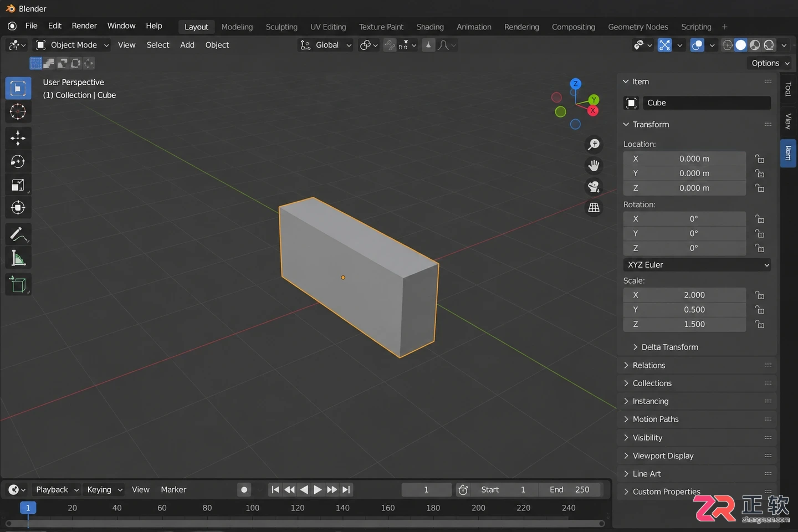Image resolution: width=798 pixels, height=532 pixels.
Task: Select the Move tool
Action: click(x=18, y=138)
